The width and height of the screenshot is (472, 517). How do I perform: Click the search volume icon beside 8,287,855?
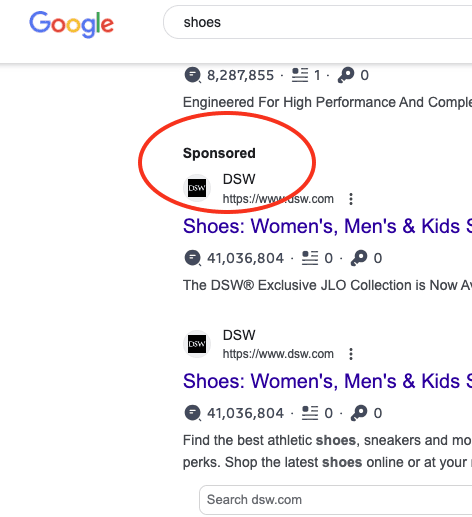pos(193,75)
